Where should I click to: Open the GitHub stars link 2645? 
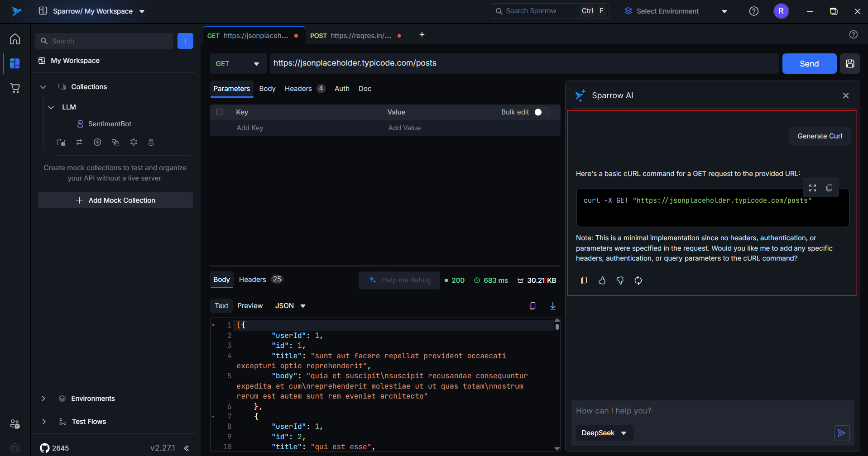pos(54,448)
